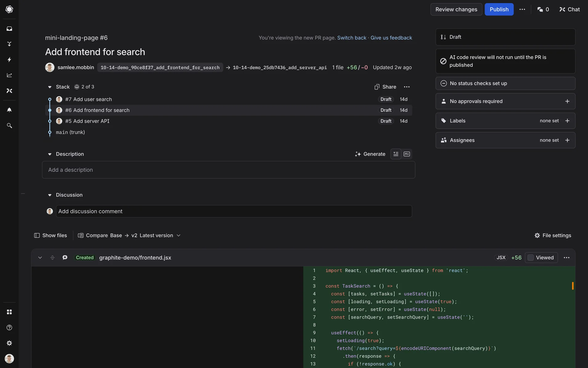
Task: Click the add Labels plus icon
Action: click(x=567, y=121)
